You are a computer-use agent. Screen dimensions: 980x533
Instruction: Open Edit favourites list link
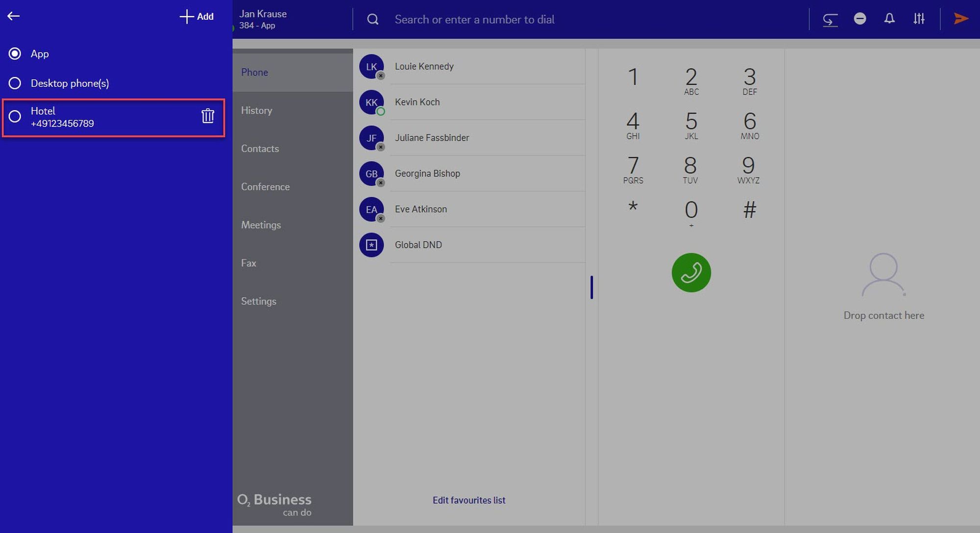[x=468, y=500]
